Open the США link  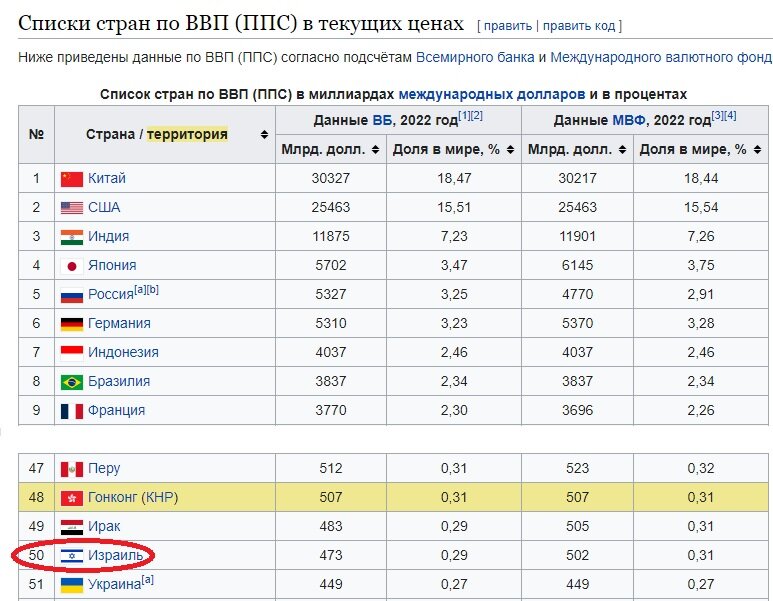(x=104, y=207)
